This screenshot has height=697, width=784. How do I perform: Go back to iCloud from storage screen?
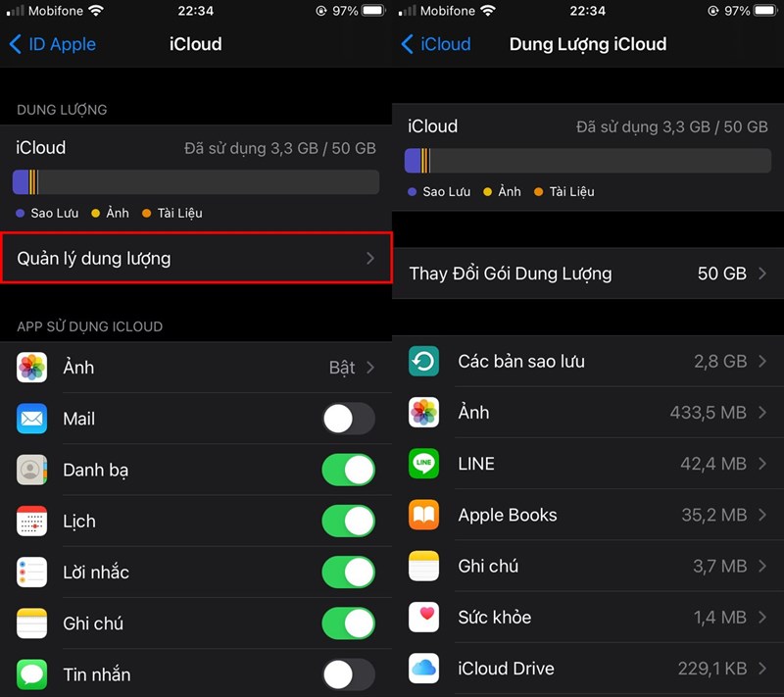(436, 44)
